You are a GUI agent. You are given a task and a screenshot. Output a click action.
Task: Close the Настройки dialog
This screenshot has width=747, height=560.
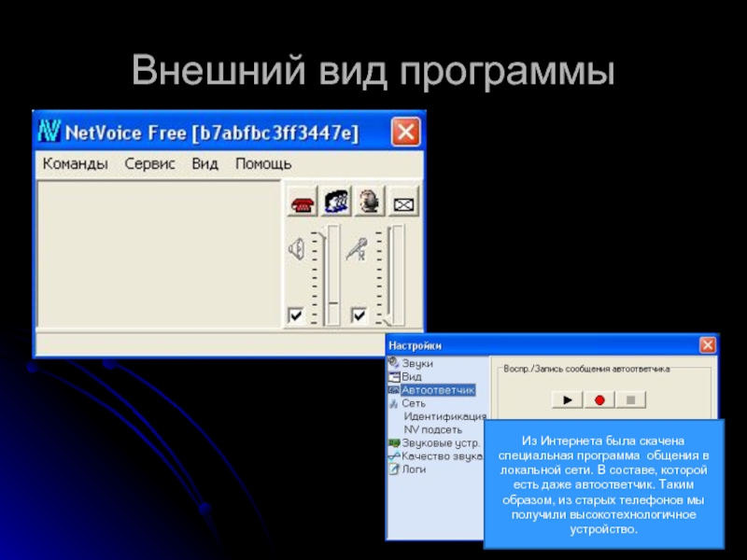(708, 344)
